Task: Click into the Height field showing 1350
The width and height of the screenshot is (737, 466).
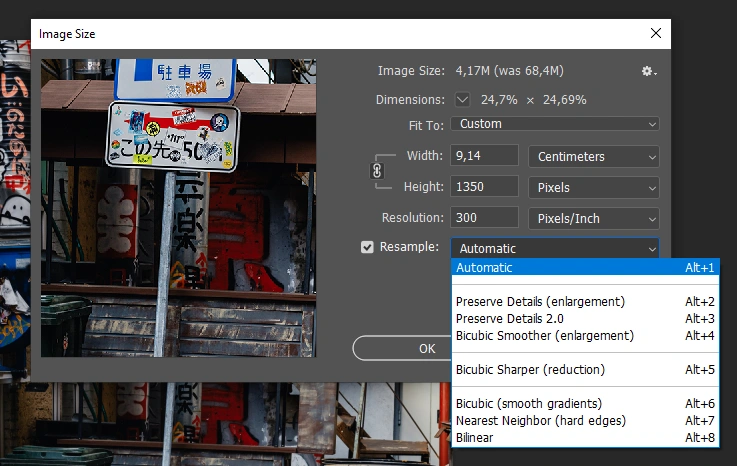Action: (485, 187)
